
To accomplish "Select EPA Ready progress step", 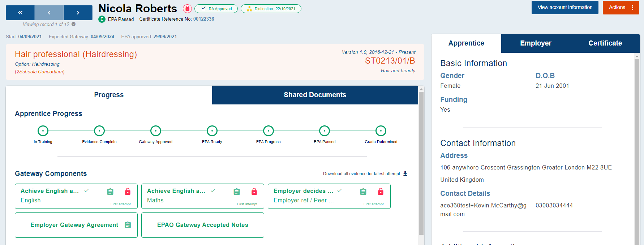I will point(212,131).
